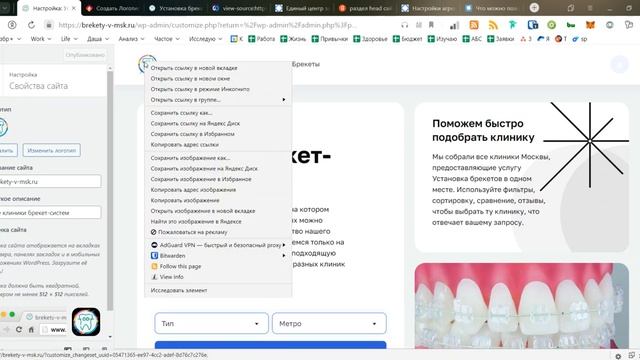Open the orange RSS feed extension icon
The width and height of the screenshot is (640, 360).
pyautogui.click(x=474, y=25)
